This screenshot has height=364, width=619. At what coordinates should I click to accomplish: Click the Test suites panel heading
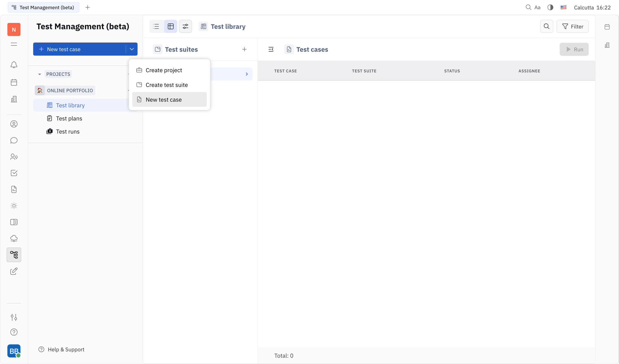click(181, 49)
